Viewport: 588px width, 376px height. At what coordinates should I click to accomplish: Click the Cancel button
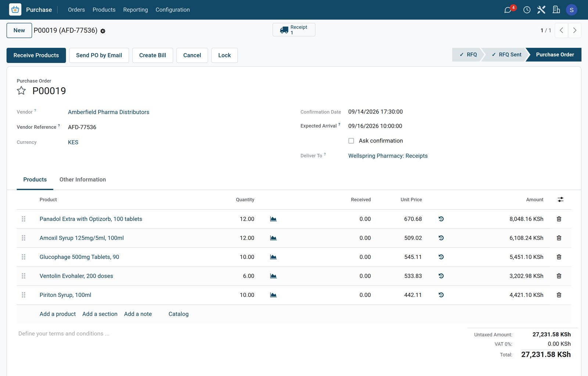pyautogui.click(x=192, y=55)
